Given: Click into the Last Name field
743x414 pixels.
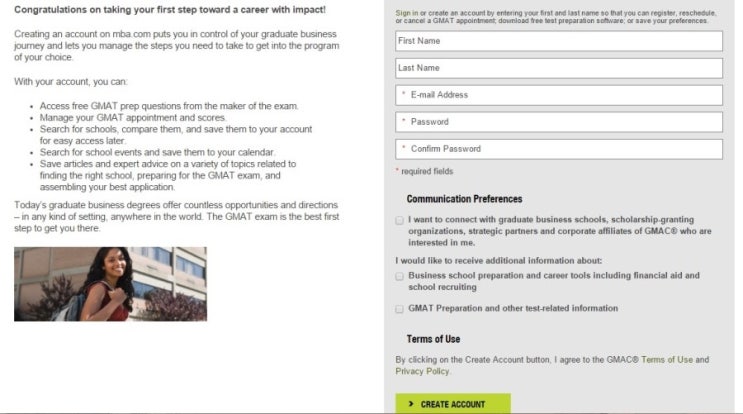Looking at the screenshot, I should point(558,68).
